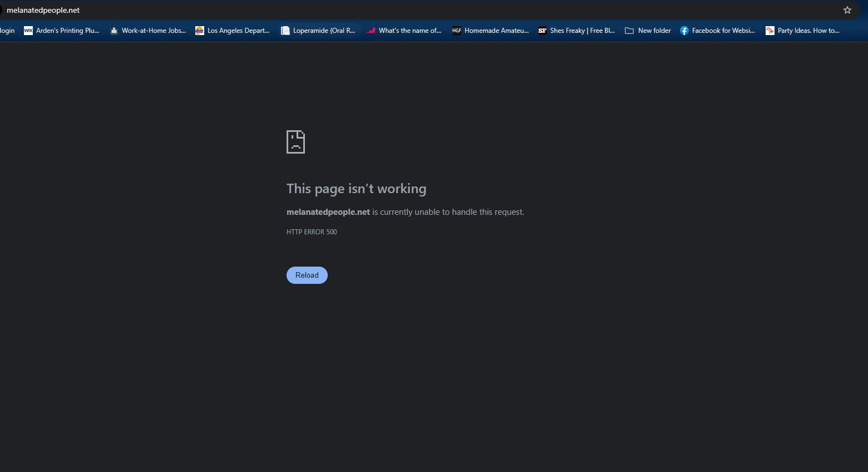Screen dimensions: 868x472
Task: Open the Homemade Amateu... bookmark
Action: [491, 31]
